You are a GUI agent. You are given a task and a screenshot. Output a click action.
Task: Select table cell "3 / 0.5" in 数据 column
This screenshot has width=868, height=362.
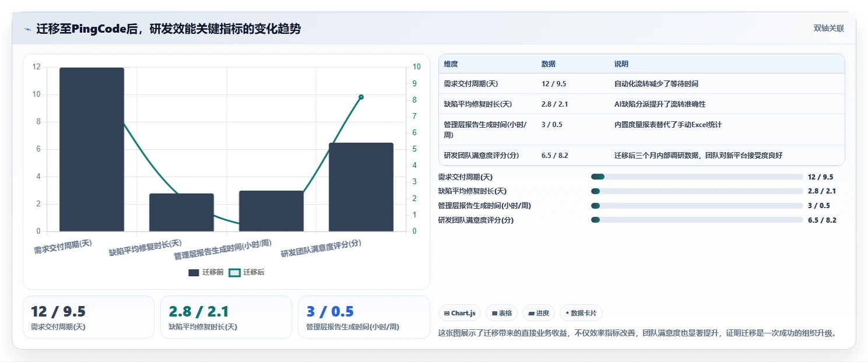click(552, 125)
